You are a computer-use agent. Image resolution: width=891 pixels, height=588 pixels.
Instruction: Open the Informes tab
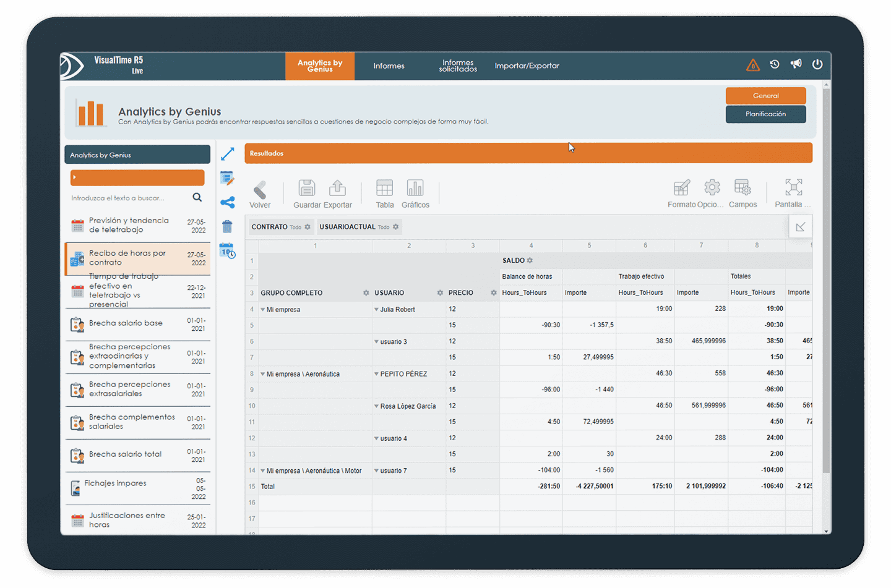[x=389, y=66]
